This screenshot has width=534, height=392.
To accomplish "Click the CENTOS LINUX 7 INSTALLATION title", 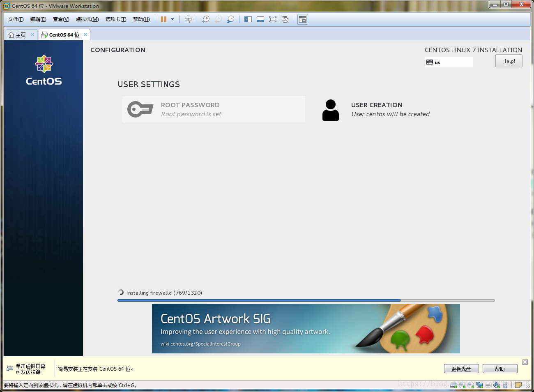I will pyautogui.click(x=473, y=50).
